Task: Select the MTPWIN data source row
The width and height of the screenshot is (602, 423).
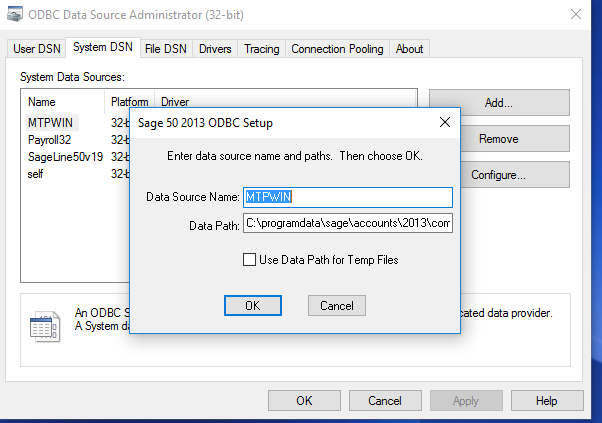Action: (78, 122)
